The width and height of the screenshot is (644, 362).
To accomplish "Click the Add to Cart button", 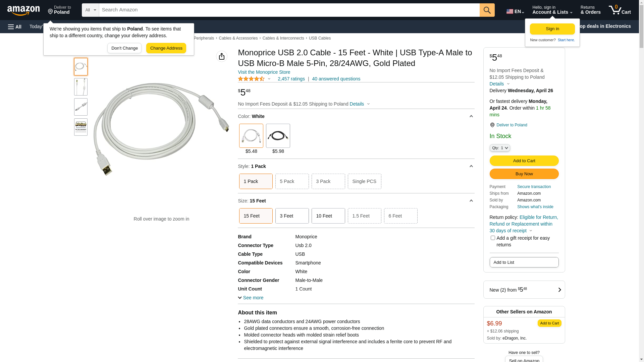I will click(x=524, y=161).
